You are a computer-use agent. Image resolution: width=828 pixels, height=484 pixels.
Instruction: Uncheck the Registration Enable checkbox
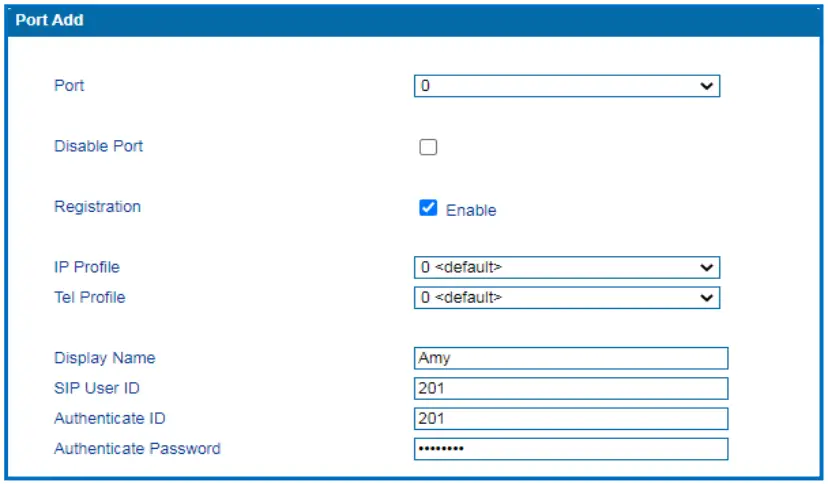[428, 208]
